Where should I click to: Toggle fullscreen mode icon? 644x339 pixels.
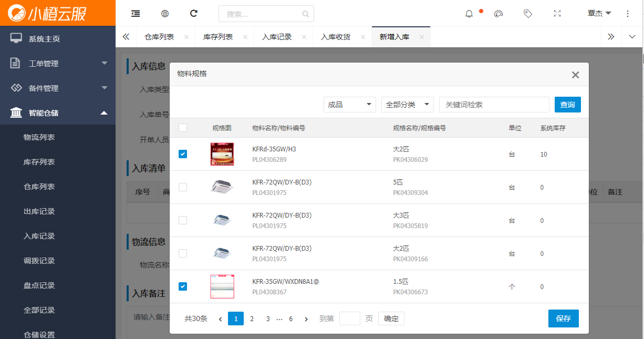[x=557, y=14]
